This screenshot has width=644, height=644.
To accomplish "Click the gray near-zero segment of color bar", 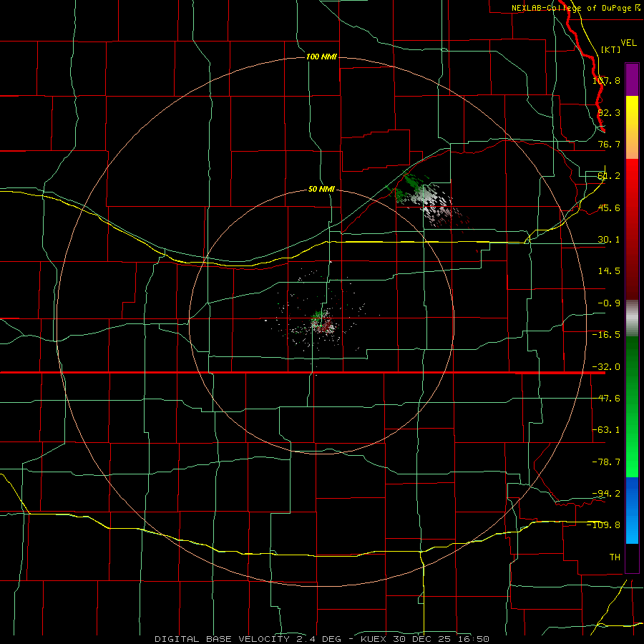I will click(x=632, y=318).
